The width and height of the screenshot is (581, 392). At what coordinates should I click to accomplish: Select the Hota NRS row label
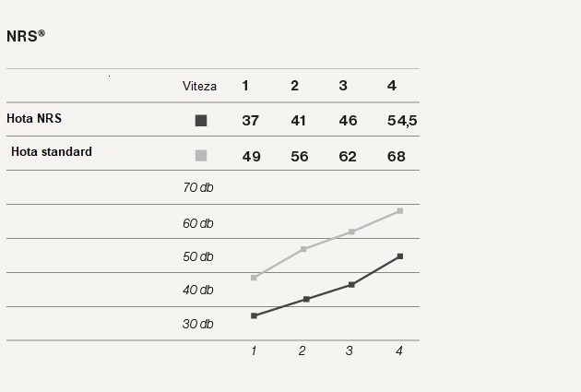tap(34, 118)
